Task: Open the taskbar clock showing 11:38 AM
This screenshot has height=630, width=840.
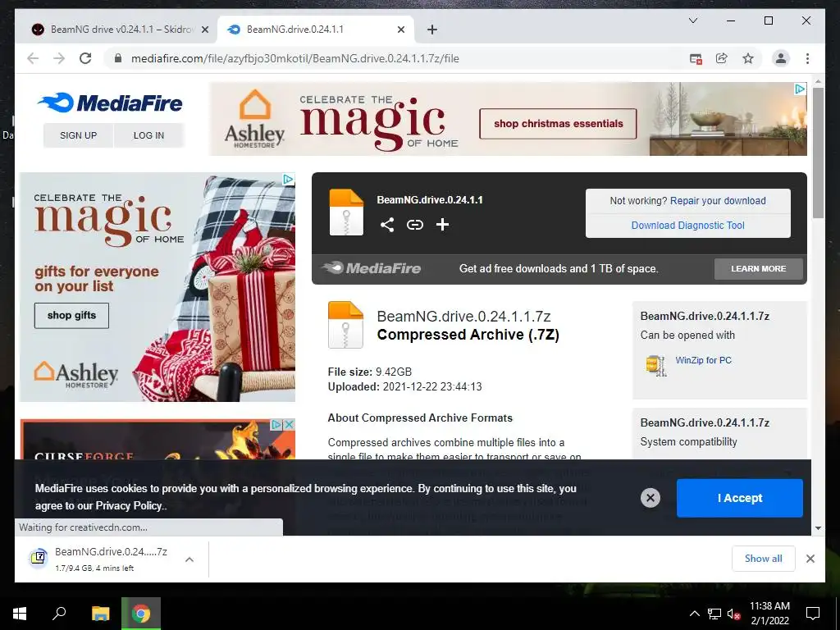Action: point(769,614)
